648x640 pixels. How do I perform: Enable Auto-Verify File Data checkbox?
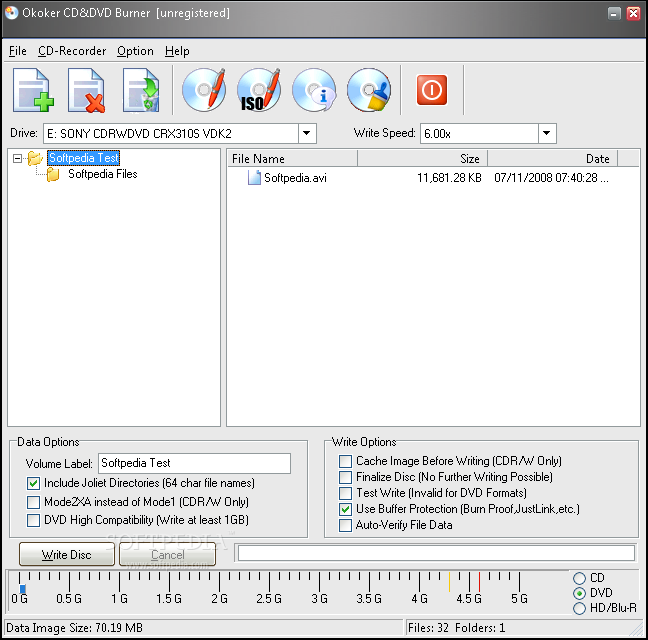pos(345,526)
